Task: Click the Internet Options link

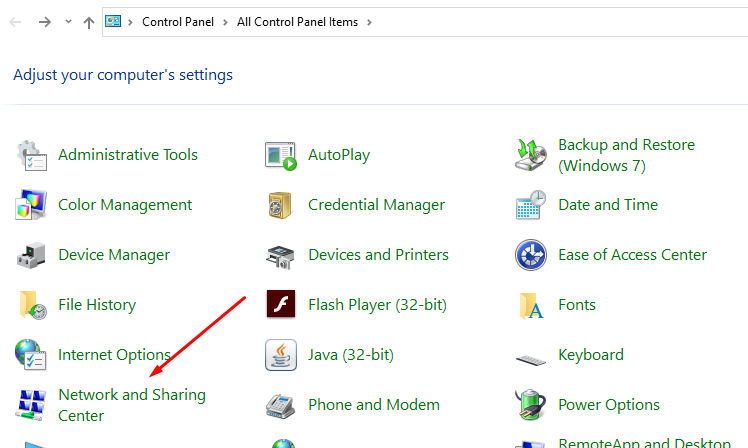Action: pyautogui.click(x=114, y=355)
